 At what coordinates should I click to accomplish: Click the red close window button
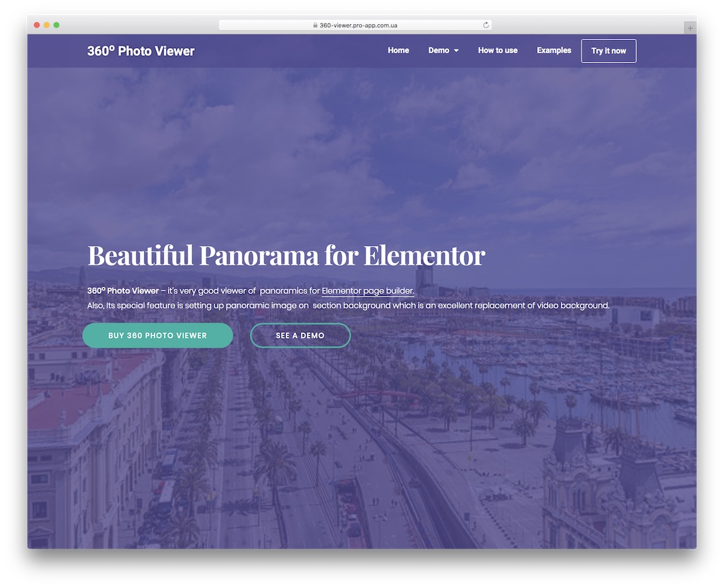pyautogui.click(x=37, y=25)
